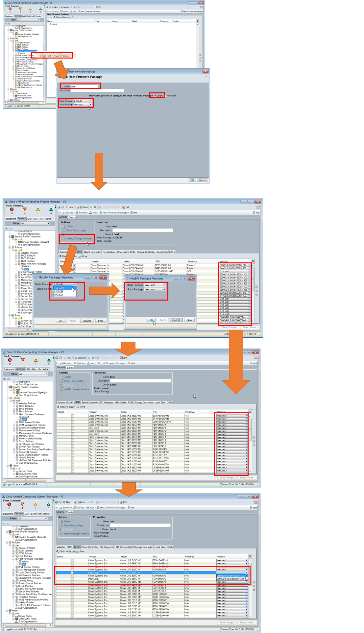This screenshot has width=364, height=633.
Task: Toggle the B440 M2 row checkbox in third window
Action: click(72, 419)
